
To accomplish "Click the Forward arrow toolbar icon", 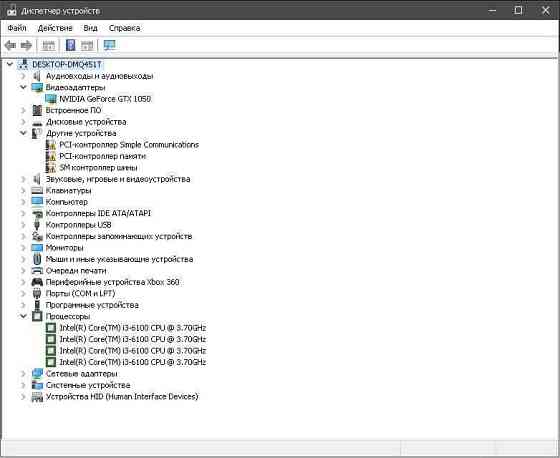I will tap(26, 45).
